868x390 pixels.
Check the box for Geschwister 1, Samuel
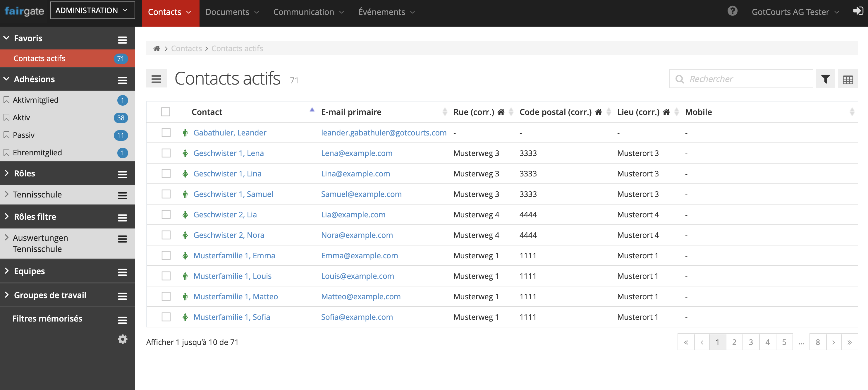point(166,194)
